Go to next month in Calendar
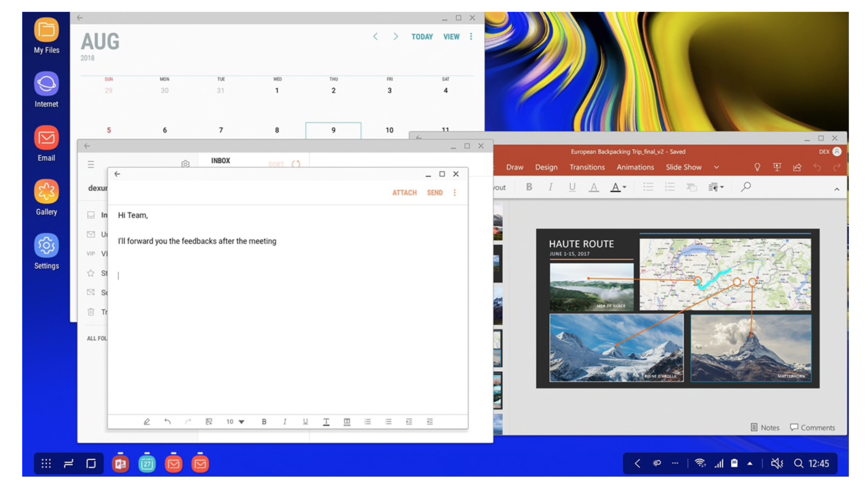 (395, 36)
